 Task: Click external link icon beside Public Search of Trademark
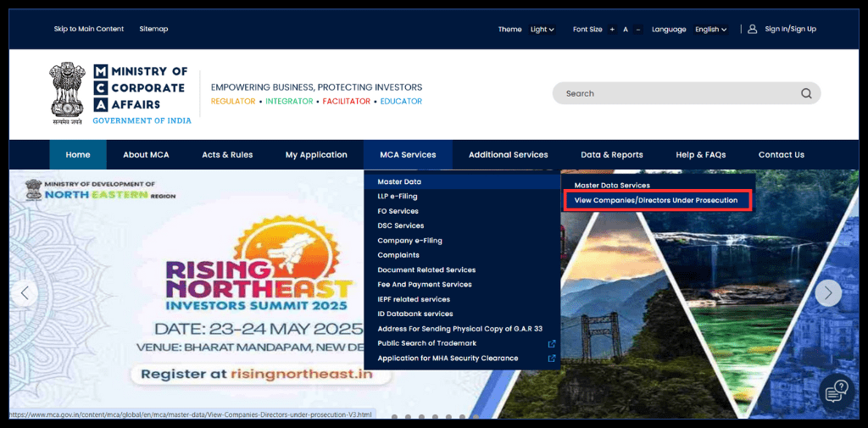552,343
